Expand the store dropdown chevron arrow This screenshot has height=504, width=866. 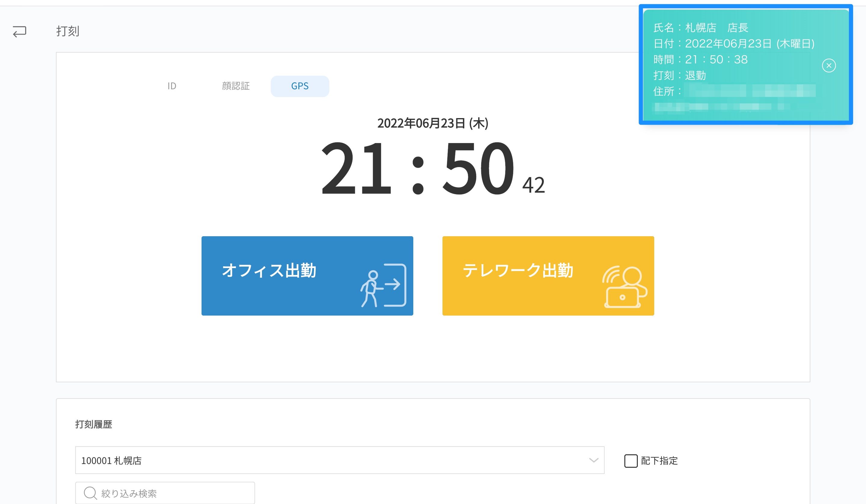click(x=593, y=460)
